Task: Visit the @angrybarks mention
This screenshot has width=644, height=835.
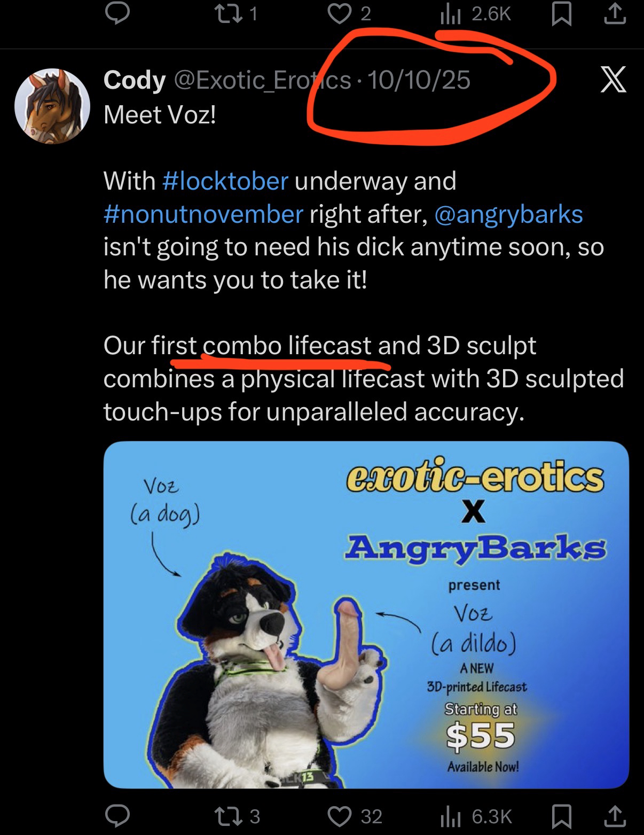Action: [x=508, y=214]
